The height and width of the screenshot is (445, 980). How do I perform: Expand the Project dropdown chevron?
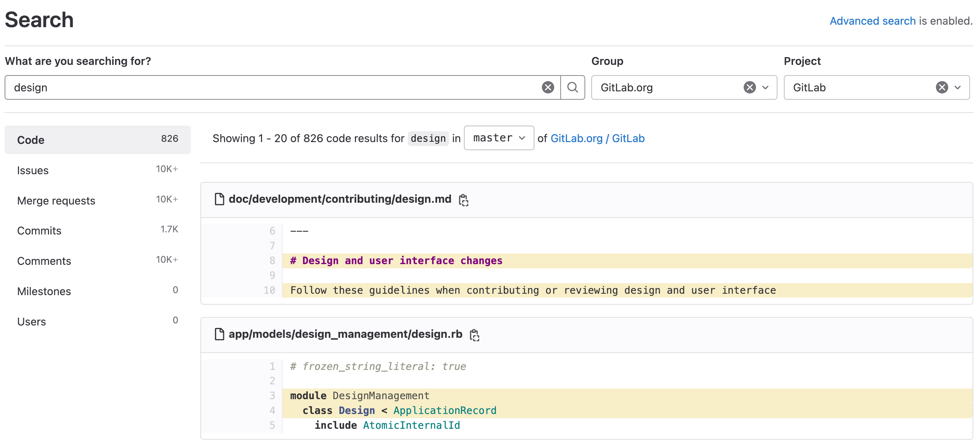pyautogui.click(x=957, y=87)
